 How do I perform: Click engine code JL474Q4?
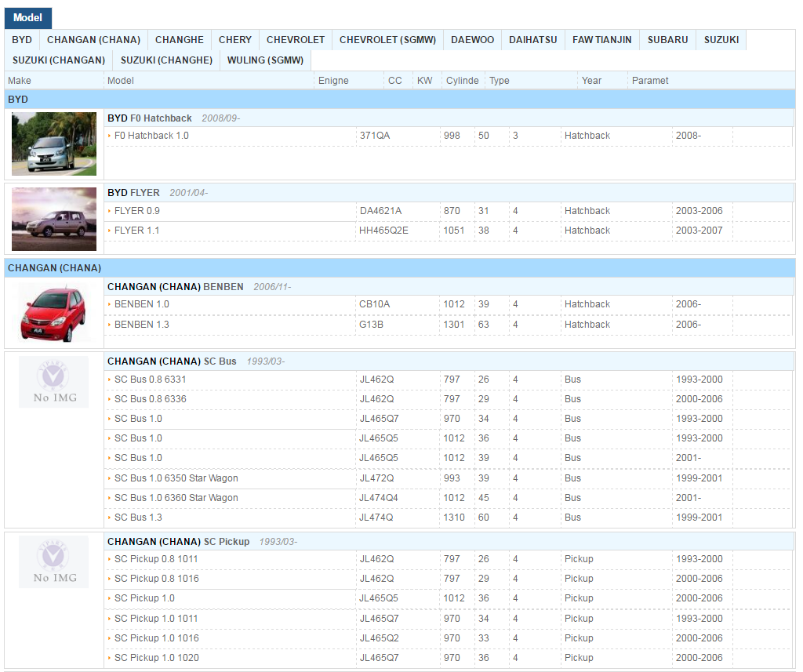pyautogui.click(x=379, y=498)
